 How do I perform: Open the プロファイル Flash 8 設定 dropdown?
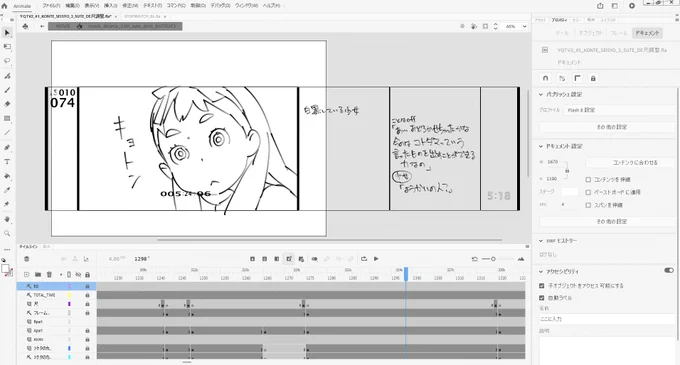[619, 110]
